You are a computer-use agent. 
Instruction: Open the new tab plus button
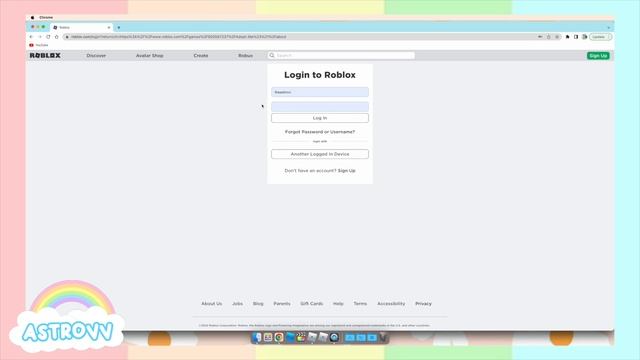point(119,27)
